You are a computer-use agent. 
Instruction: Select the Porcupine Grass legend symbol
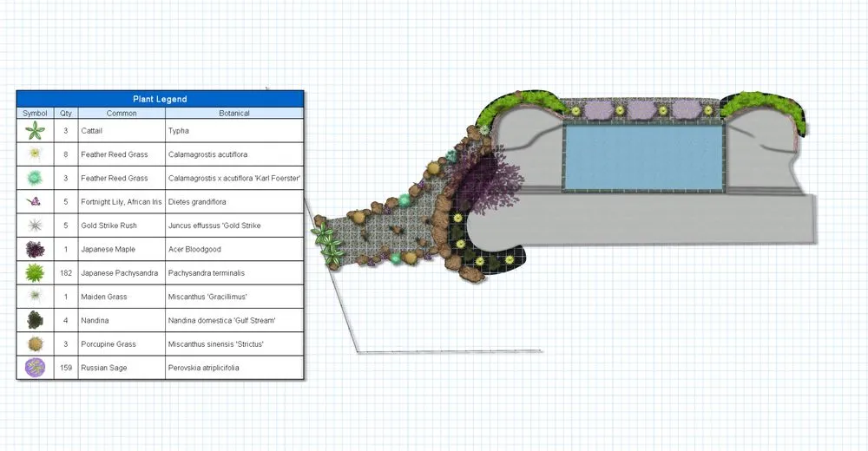point(35,344)
